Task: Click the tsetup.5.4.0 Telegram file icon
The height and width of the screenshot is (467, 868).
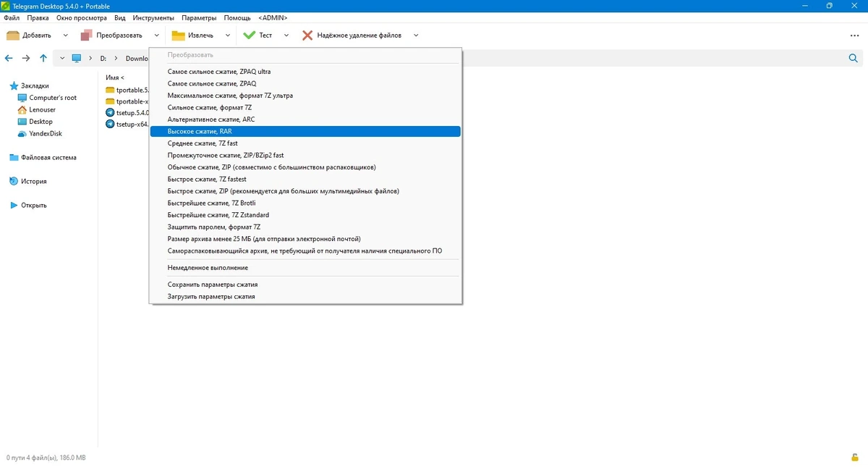Action: point(110,112)
